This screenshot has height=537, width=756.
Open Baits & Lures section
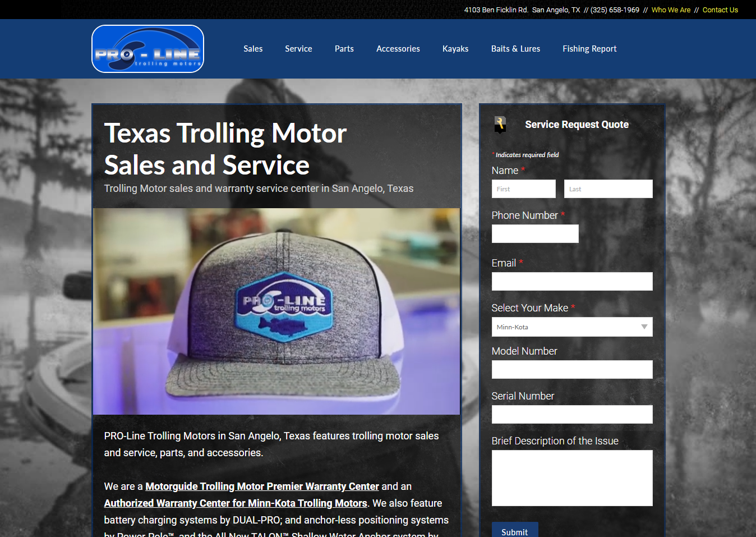[515, 49]
